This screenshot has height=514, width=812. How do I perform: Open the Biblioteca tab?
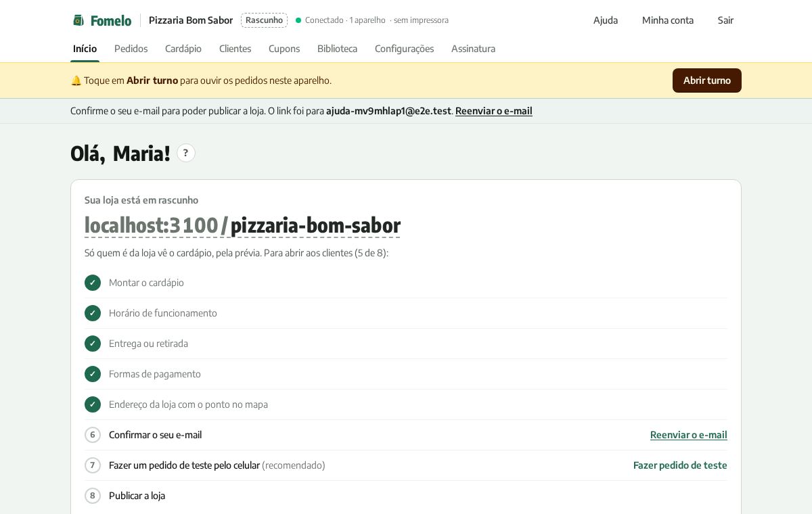337,49
